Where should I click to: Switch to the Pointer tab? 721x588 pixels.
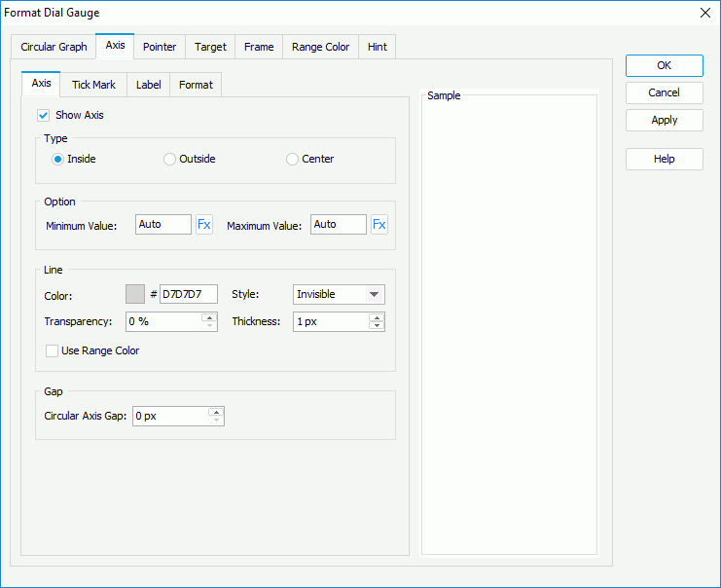point(160,47)
